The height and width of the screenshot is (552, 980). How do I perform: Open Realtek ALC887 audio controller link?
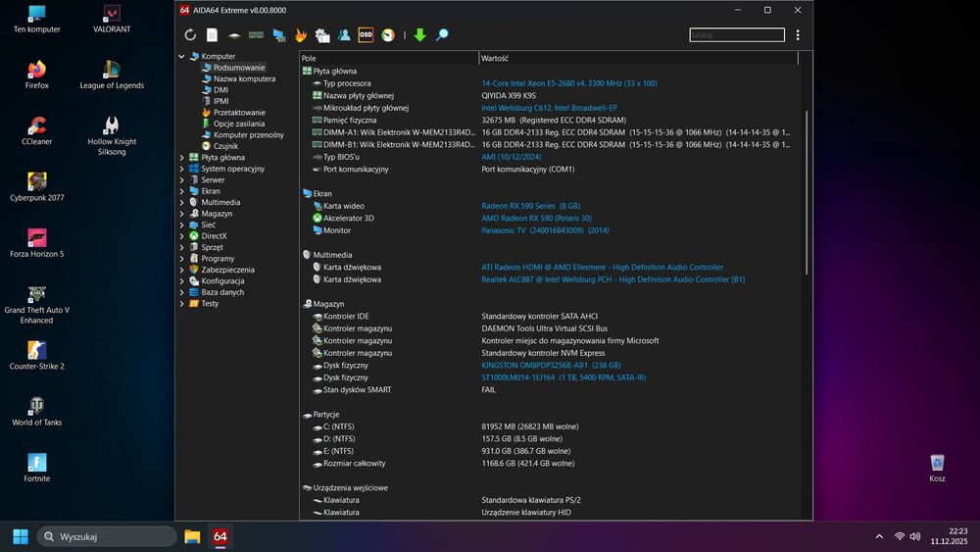(x=613, y=279)
